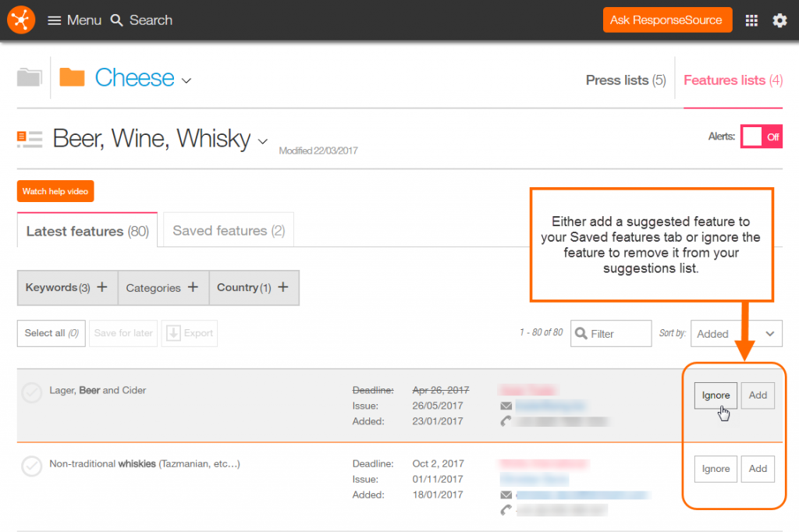Open the Search tool
This screenshot has height=532, width=799.
(x=142, y=20)
